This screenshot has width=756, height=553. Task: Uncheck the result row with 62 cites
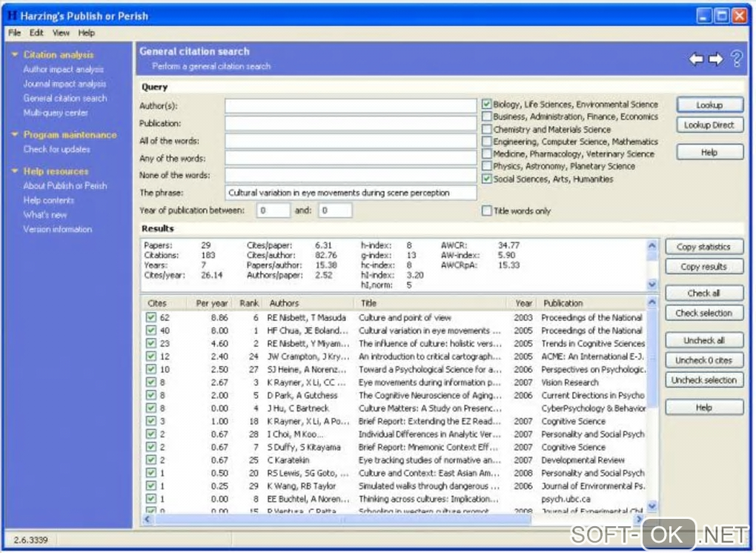coord(151,317)
